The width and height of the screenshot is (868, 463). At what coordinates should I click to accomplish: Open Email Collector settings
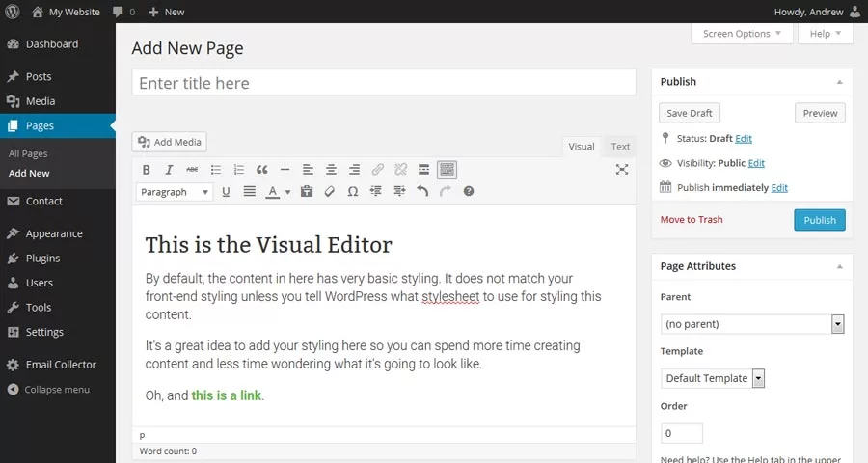58,365
